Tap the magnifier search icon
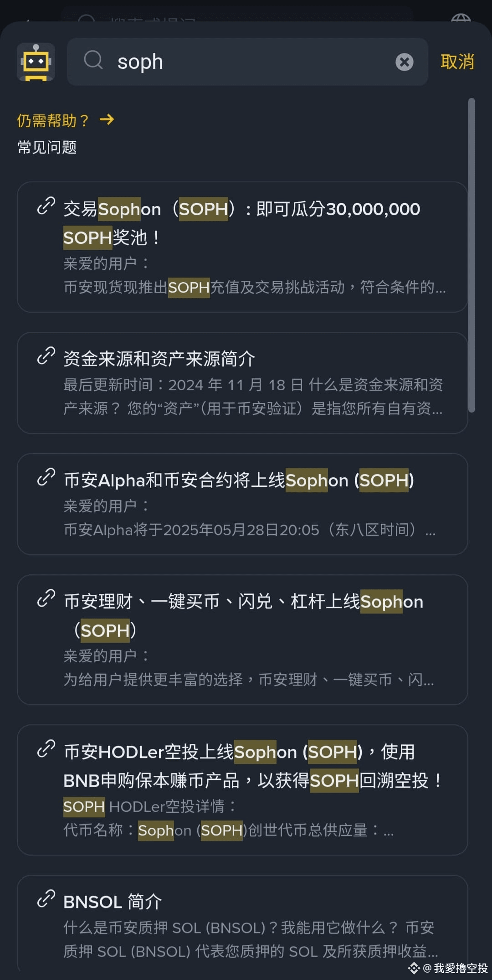The height and width of the screenshot is (980, 492). click(93, 60)
